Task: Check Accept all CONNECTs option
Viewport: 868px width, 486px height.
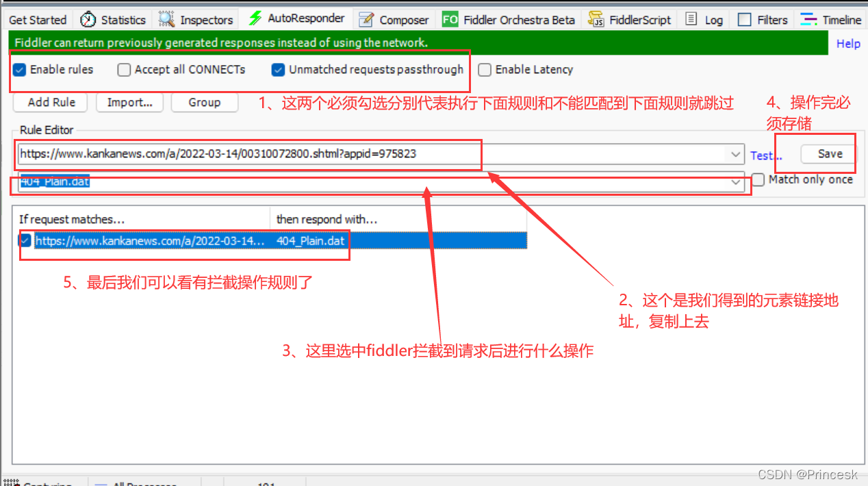Action: coord(123,69)
